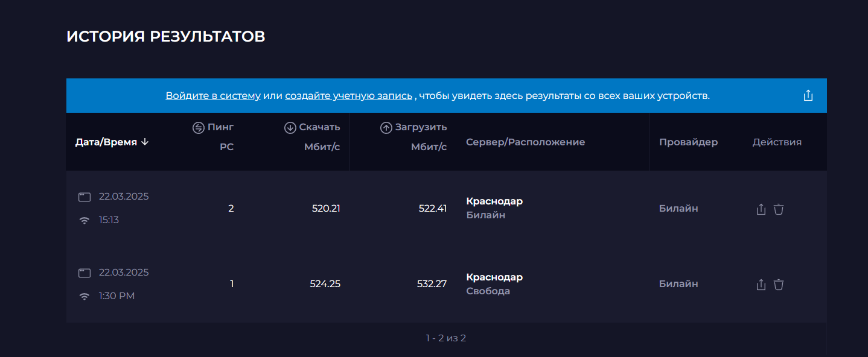Click the Сервер/Расположение column header
868x357 pixels.
[x=526, y=142]
